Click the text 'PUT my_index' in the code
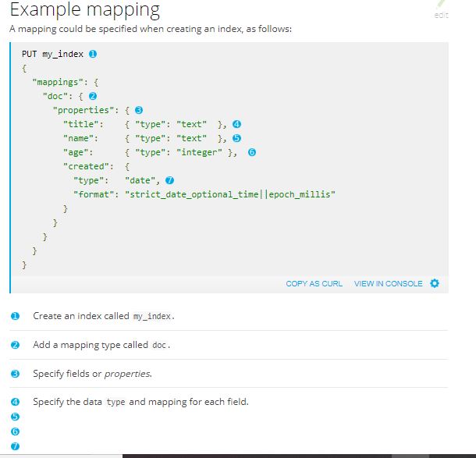 [x=52, y=55]
